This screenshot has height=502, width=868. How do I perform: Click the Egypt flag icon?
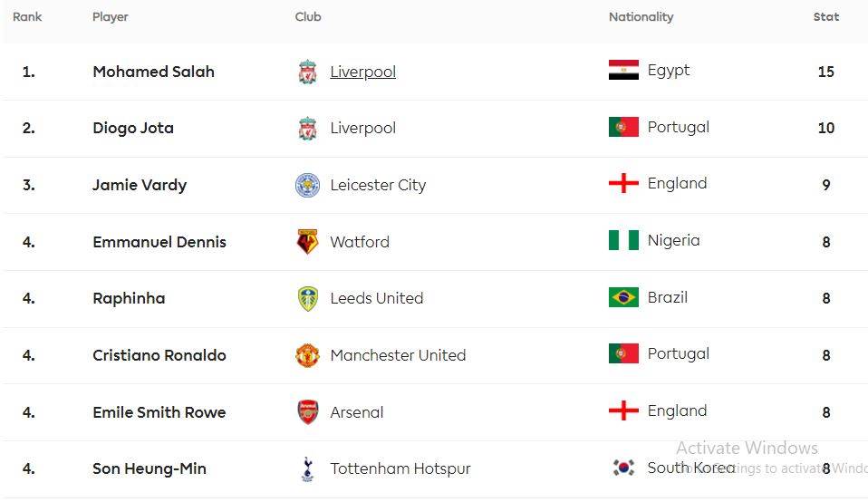[x=623, y=71]
